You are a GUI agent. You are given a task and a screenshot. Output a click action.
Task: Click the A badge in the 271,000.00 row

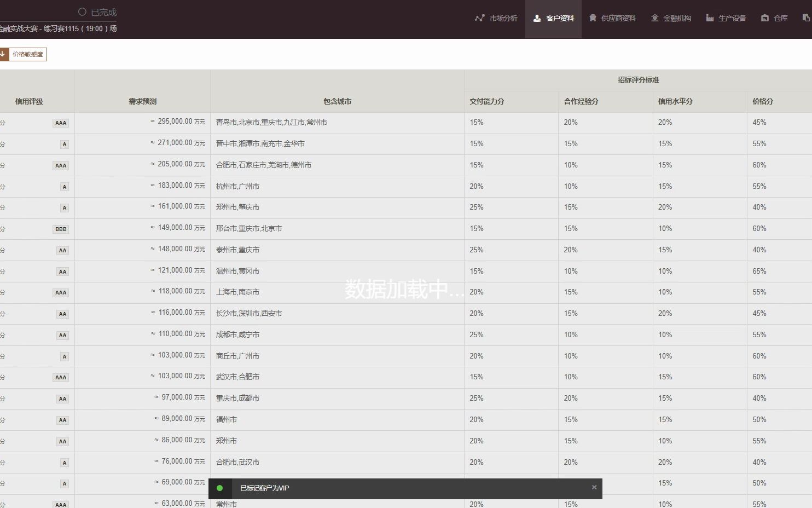pos(65,144)
